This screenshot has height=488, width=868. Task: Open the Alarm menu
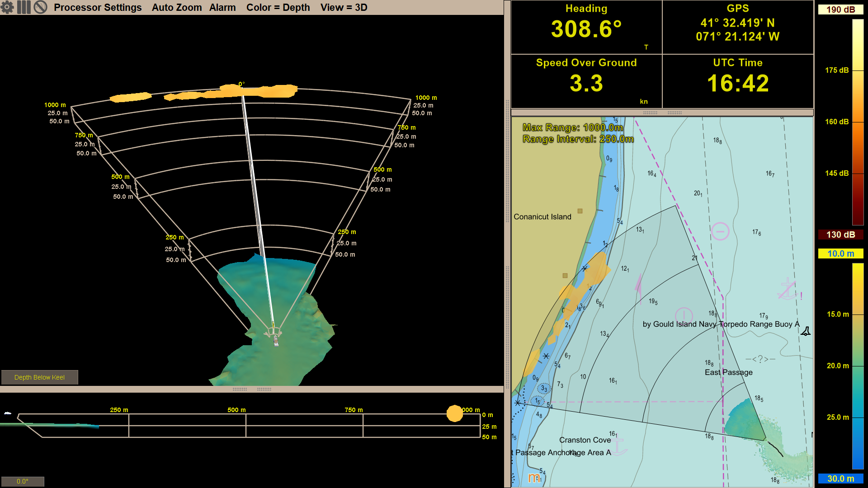coord(222,7)
